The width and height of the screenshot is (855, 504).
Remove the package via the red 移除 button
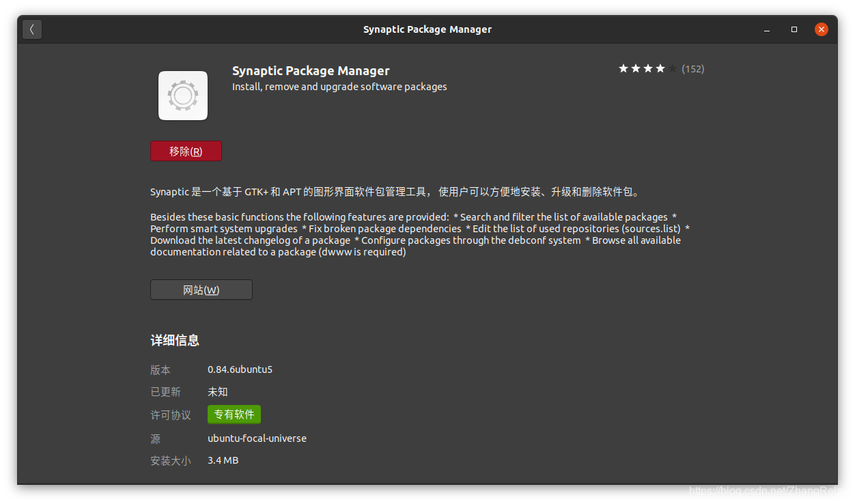pyautogui.click(x=186, y=151)
